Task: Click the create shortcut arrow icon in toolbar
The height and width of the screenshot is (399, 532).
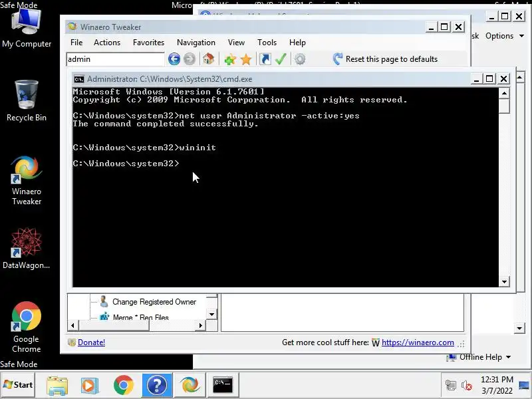Action: [x=265, y=59]
